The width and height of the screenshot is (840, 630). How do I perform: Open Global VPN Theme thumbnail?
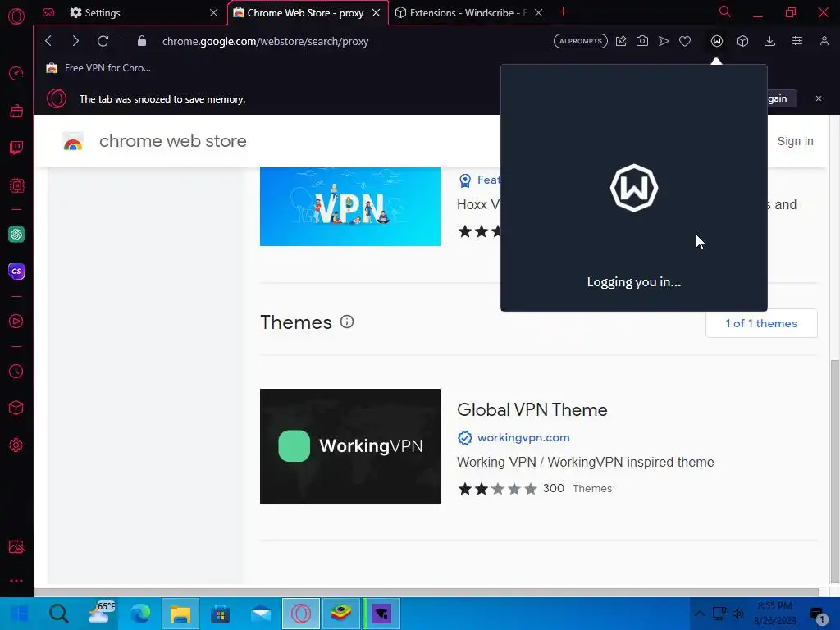point(349,445)
